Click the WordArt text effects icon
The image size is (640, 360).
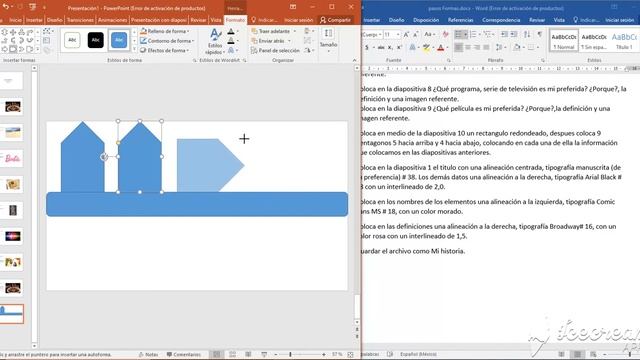coord(231,50)
